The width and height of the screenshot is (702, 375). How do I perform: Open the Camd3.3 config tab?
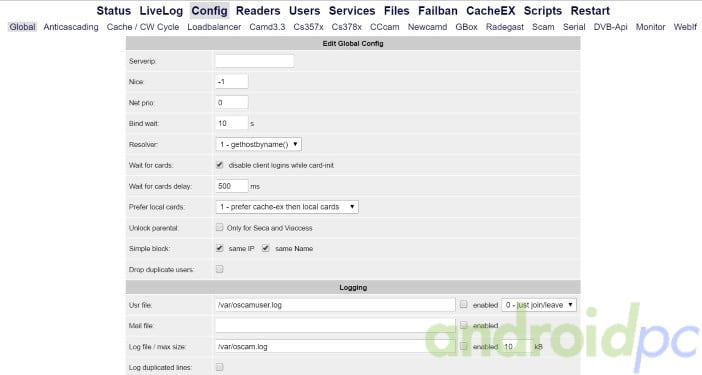pos(267,27)
